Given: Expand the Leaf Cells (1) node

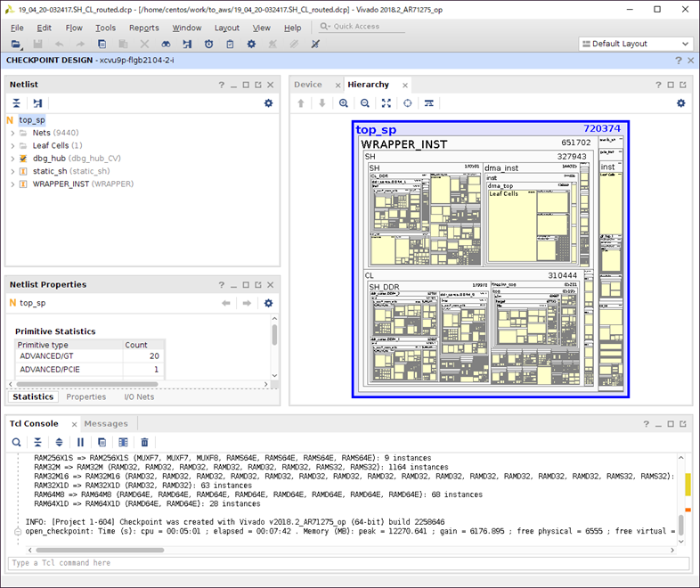Looking at the screenshot, I should 12,145.
